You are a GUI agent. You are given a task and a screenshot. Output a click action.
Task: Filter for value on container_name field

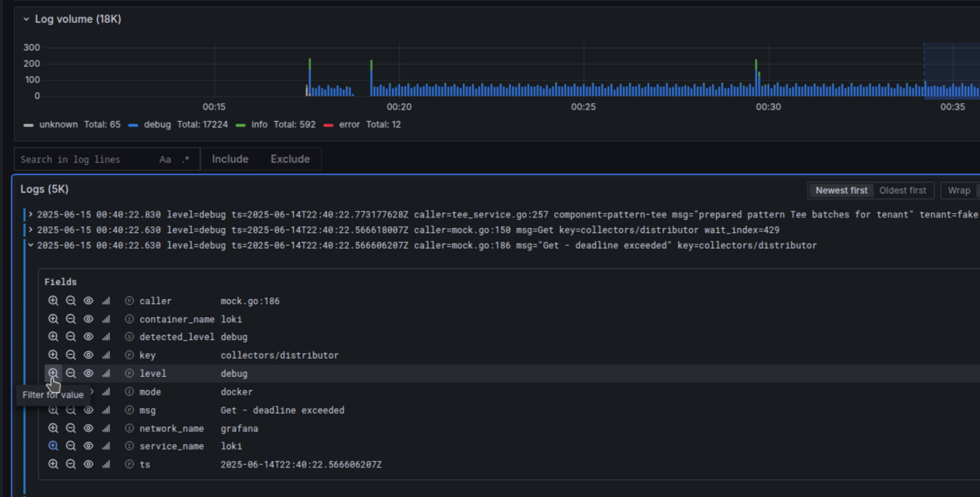coord(53,320)
